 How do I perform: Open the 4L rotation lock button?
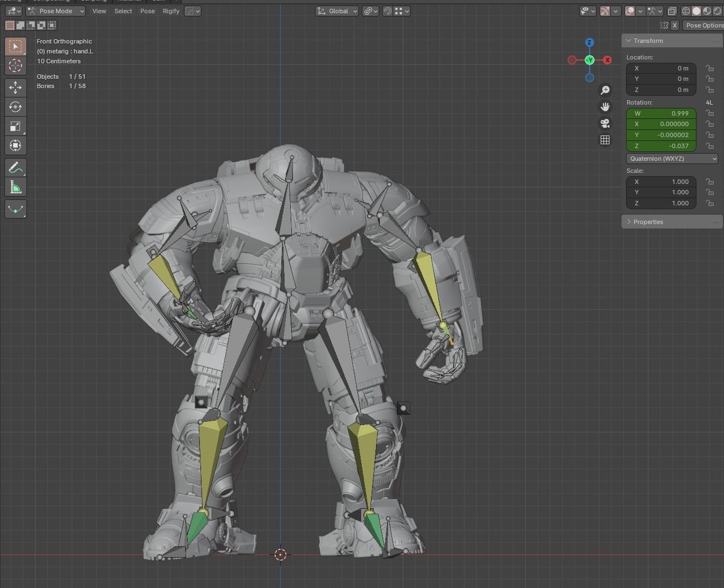click(x=709, y=102)
